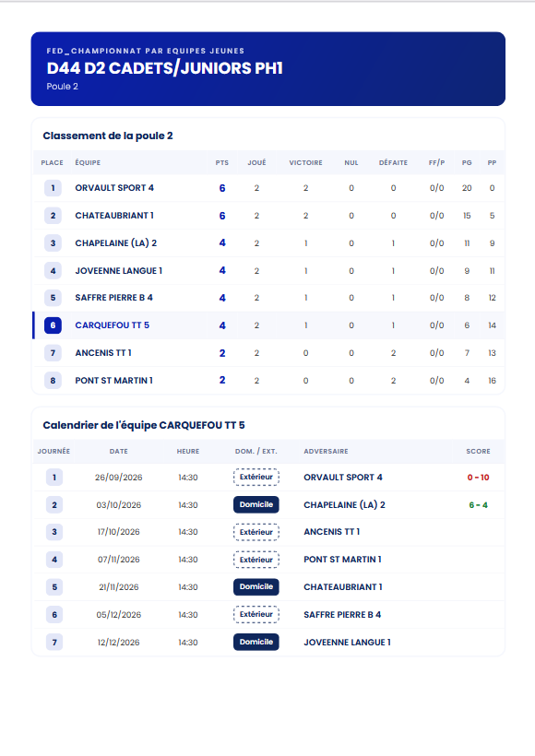Click the JOUÉ column header

coord(256,163)
